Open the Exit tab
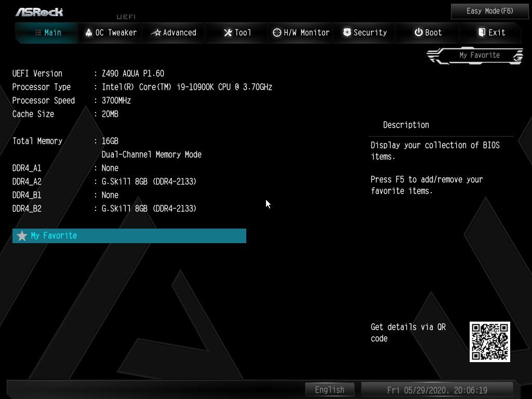 (x=490, y=33)
